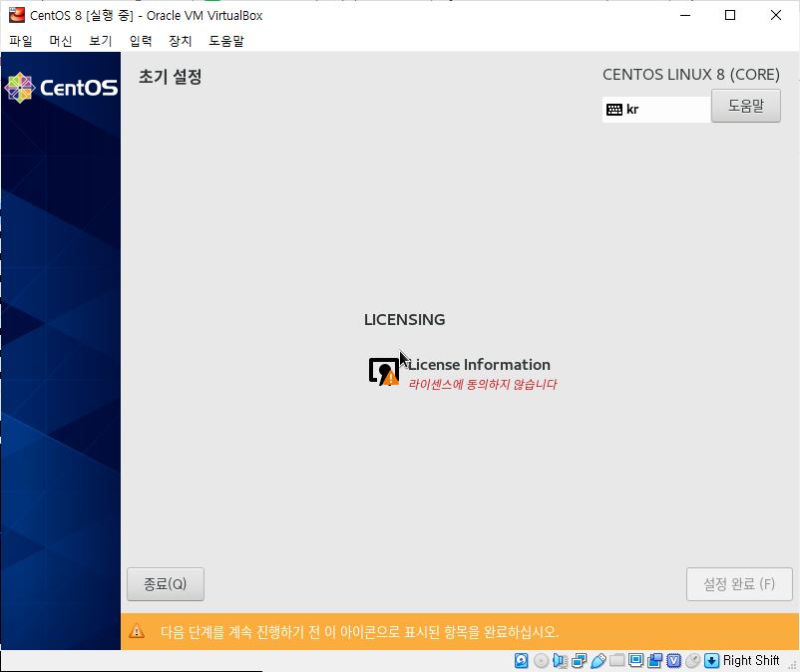
Task: Click the 초기 설정 heading
Action: point(171,77)
